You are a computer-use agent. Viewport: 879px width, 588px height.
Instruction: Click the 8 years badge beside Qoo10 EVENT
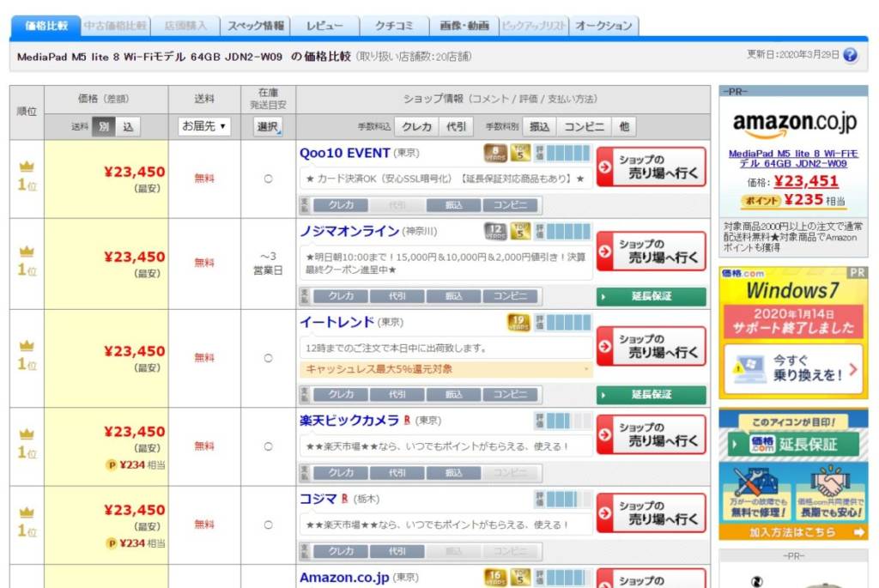pyautogui.click(x=495, y=153)
